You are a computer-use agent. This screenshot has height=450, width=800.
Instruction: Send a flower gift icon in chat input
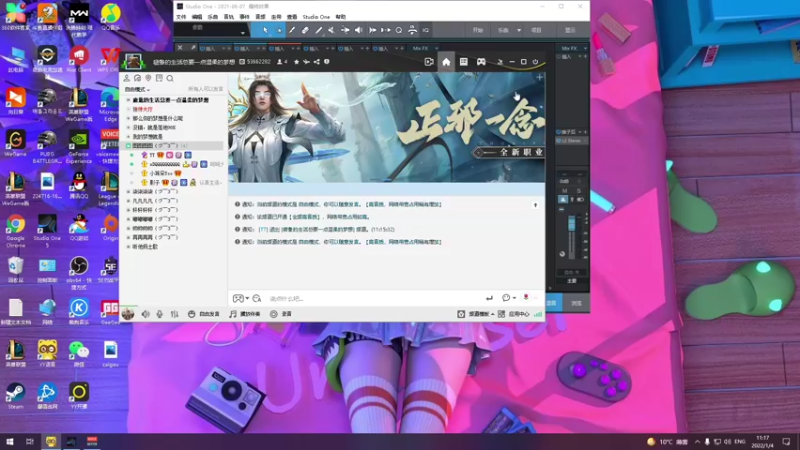click(526, 297)
